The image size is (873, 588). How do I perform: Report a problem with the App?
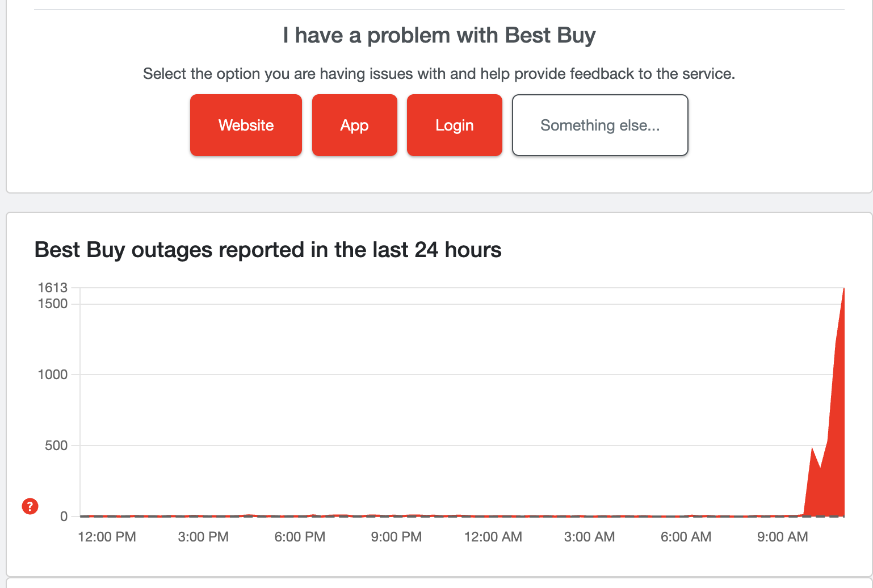(x=354, y=125)
